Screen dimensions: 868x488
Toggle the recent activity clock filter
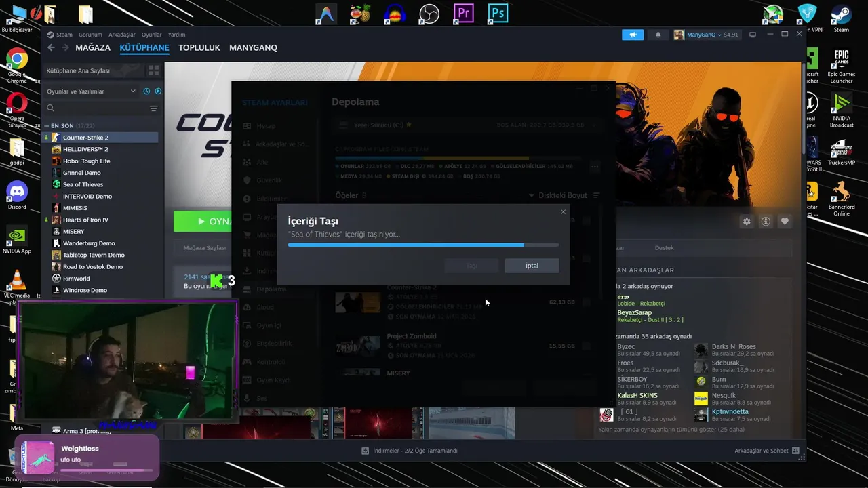146,91
